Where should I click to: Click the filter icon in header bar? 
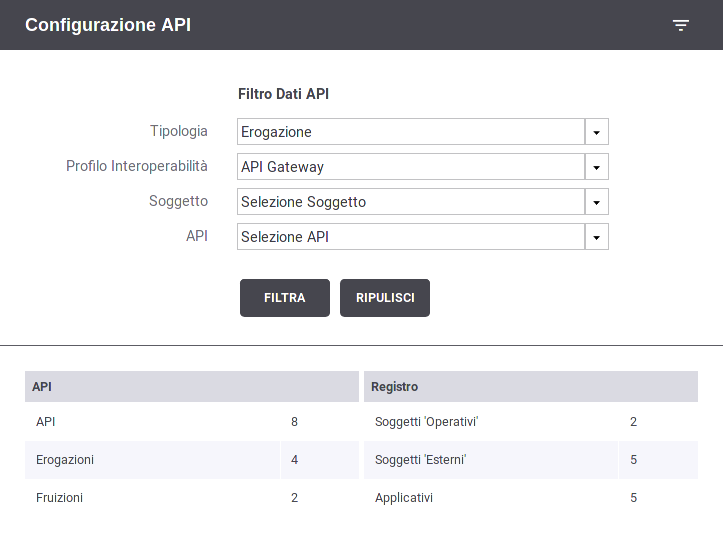[x=681, y=25]
